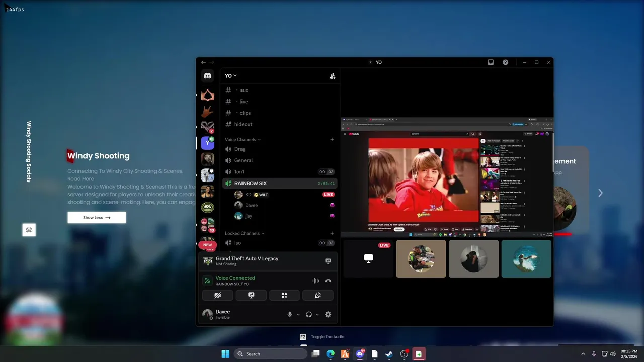Jump to NEW unread servers pill
The image size is (644, 362).
coord(207,245)
